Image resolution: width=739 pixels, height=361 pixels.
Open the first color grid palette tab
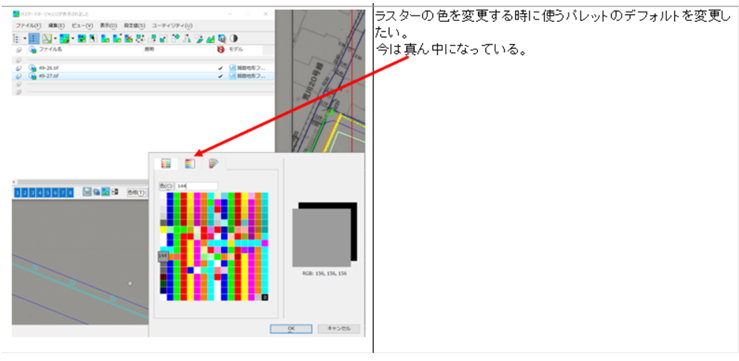pyautogui.click(x=165, y=164)
